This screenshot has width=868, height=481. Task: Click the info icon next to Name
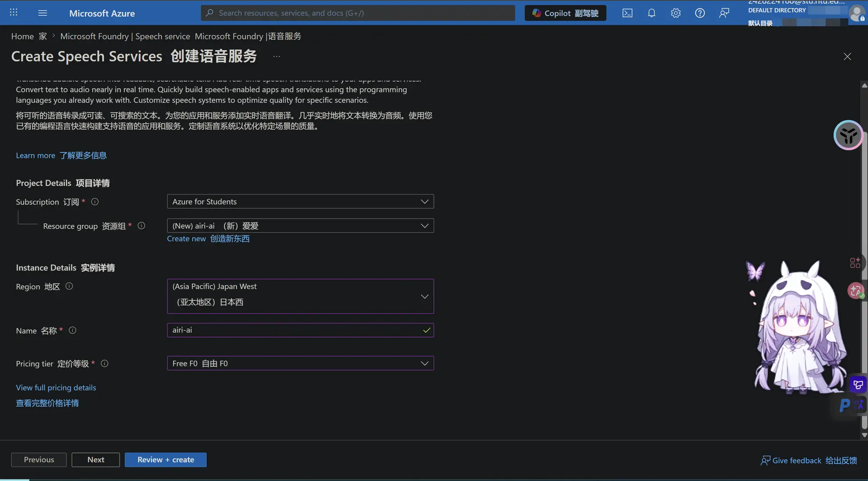coord(72,330)
